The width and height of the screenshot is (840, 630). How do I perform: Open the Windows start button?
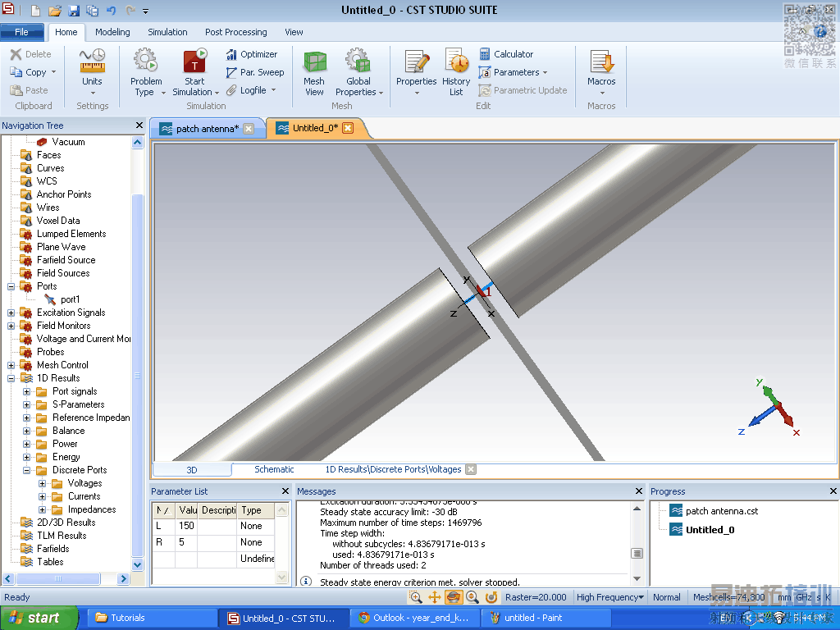click(x=38, y=619)
